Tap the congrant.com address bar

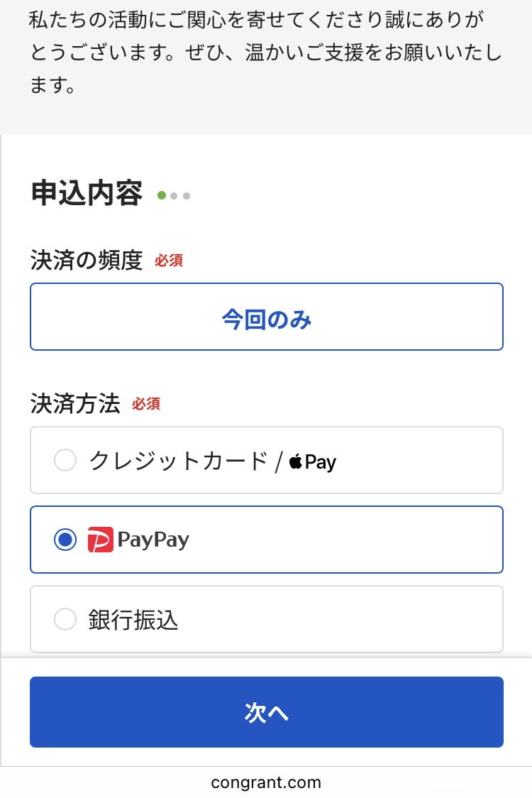[x=266, y=782]
